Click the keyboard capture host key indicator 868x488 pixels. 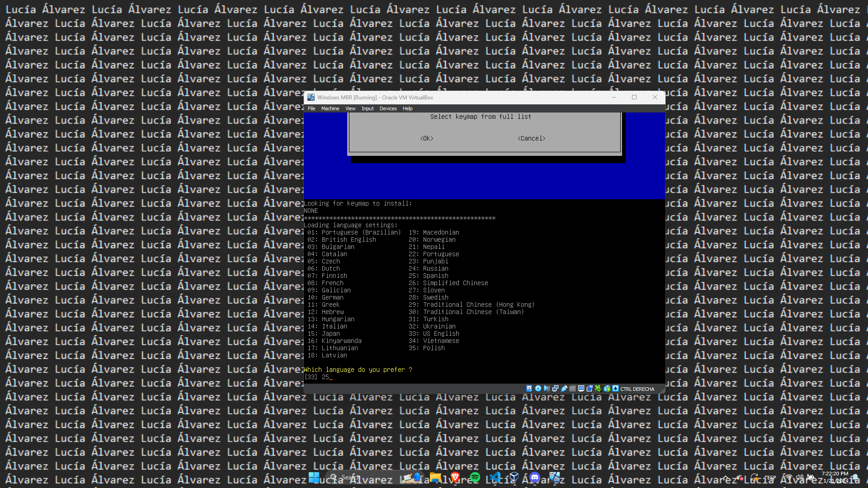(x=616, y=389)
